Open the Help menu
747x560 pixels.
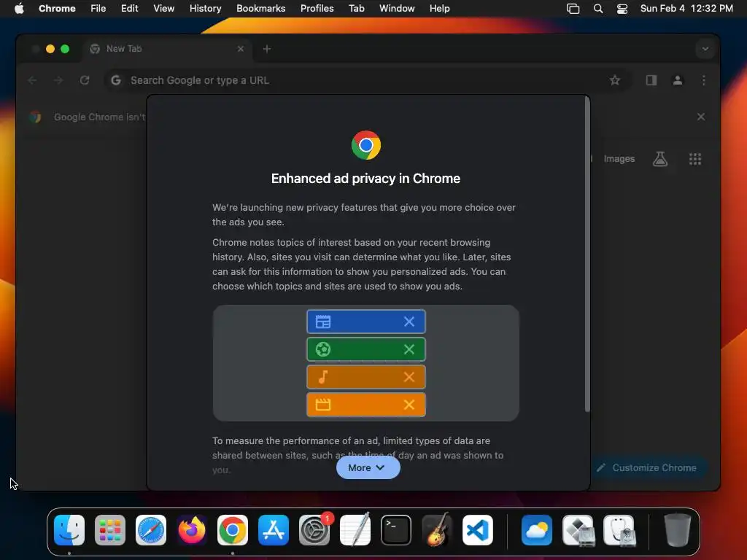pos(439,8)
